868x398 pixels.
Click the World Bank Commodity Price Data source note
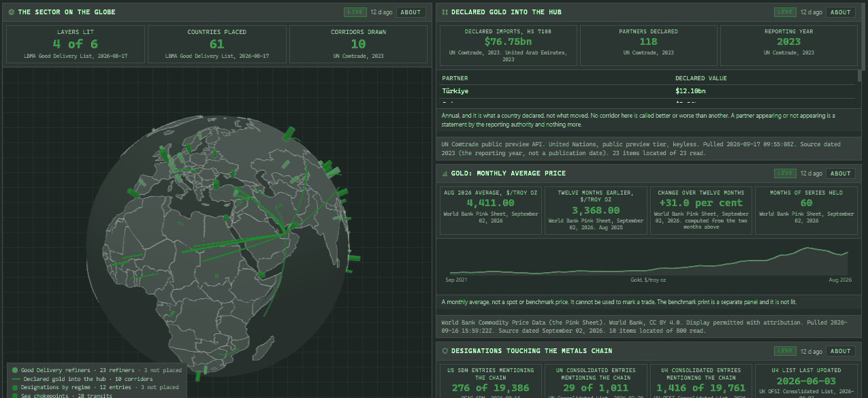(645, 327)
